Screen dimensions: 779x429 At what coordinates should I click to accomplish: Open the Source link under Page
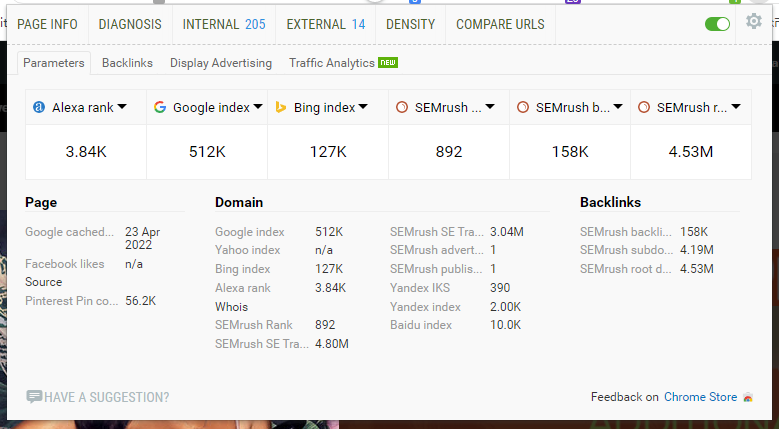pyautogui.click(x=43, y=282)
